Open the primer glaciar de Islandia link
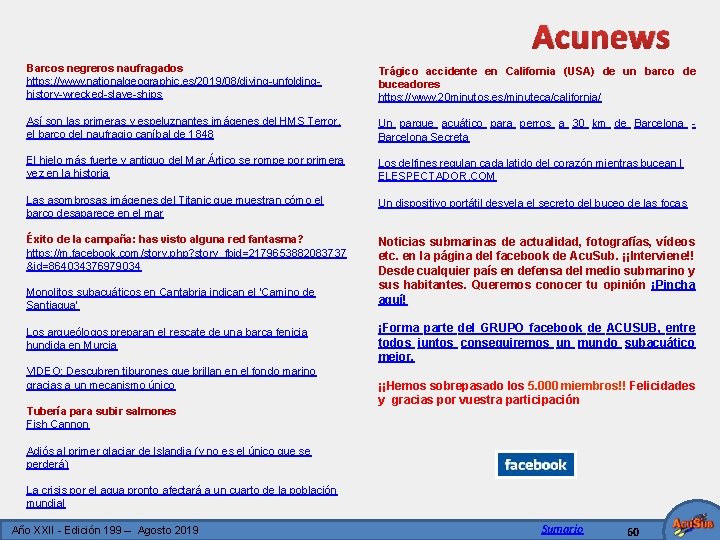720x540 pixels. coord(169,457)
